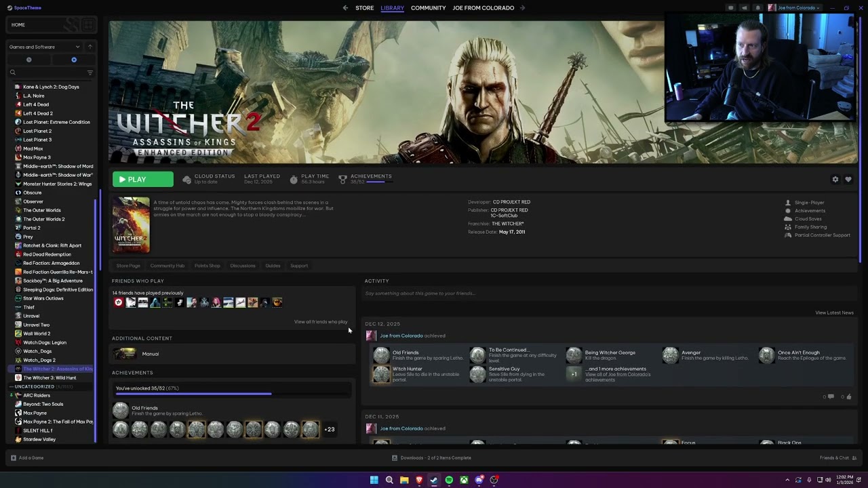Viewport: 868px width, 488px height.
Task: Click the library search magnifier icon
Action: pyautogui.click(x=12, y=73)
